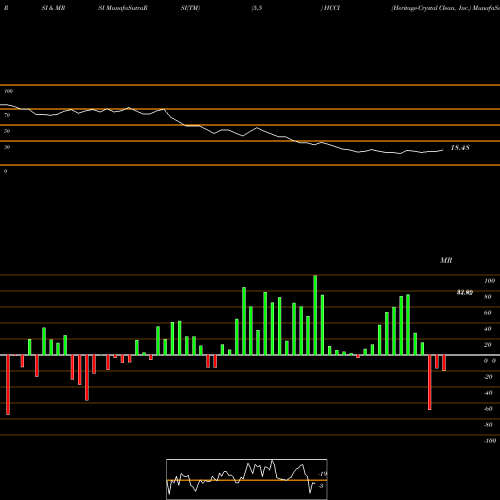
Task: Click the MR axis label -20
Action: click(488, 377)
